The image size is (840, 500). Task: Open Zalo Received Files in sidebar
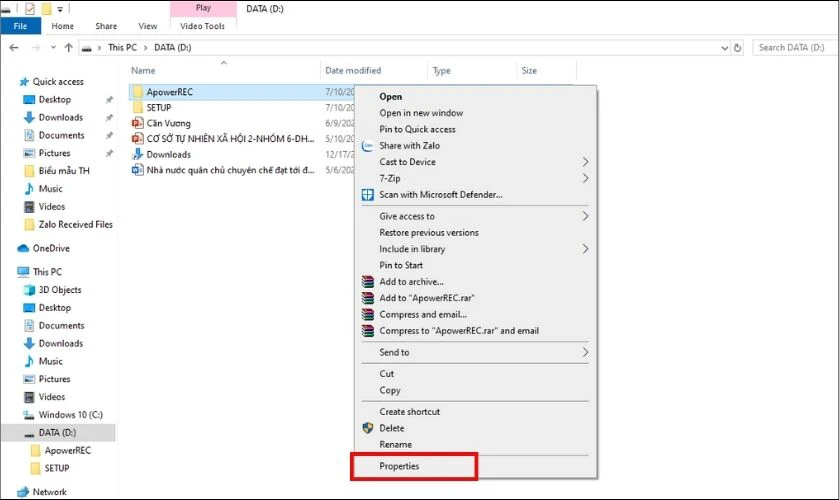click(x=76, y=225)
